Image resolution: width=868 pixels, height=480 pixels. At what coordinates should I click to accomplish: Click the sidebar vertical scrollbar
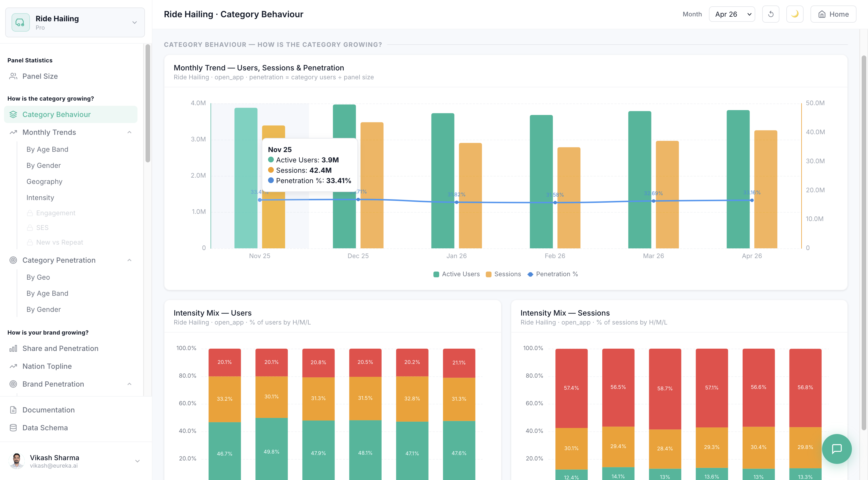[148, 103]
